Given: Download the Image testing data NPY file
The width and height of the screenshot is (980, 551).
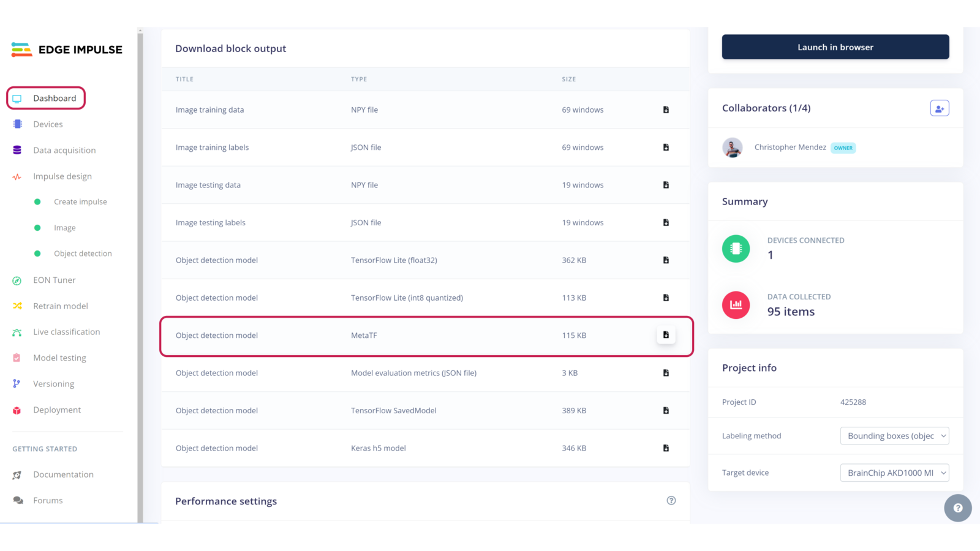Looking at the screenshot, I should coord(666,185).
